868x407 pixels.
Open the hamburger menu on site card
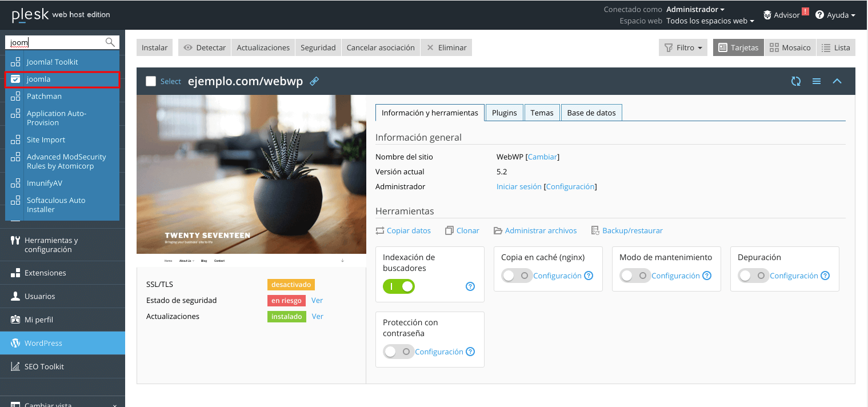pos(817,81)
